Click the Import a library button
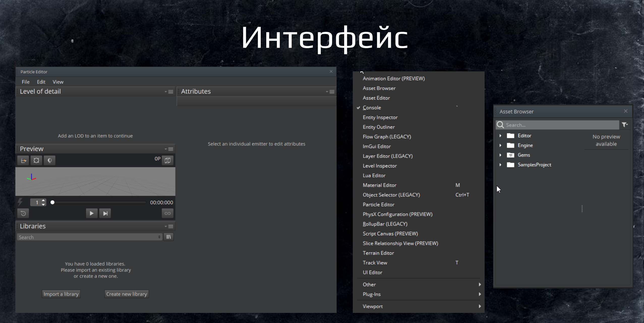Viewport: 644px width, 323px height. (x=61, y=294)
